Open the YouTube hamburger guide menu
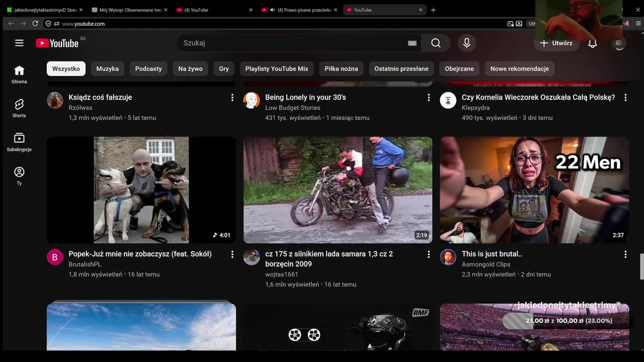644x362 pixels. pos(19,43)
